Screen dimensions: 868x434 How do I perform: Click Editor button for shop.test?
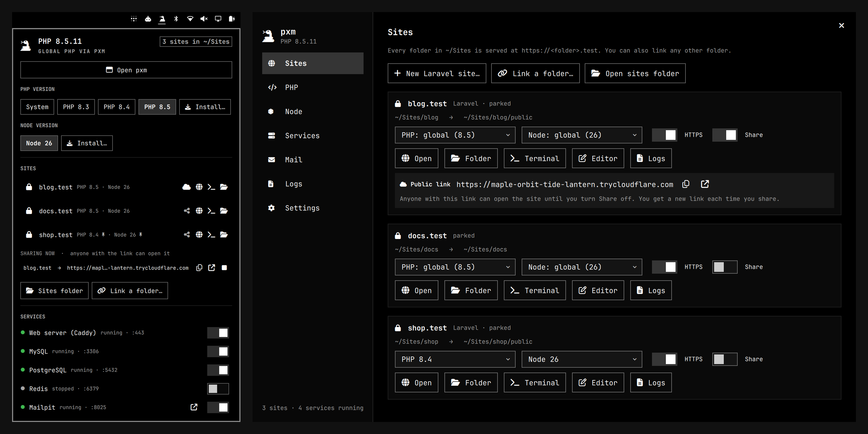(x=598, y=382)
